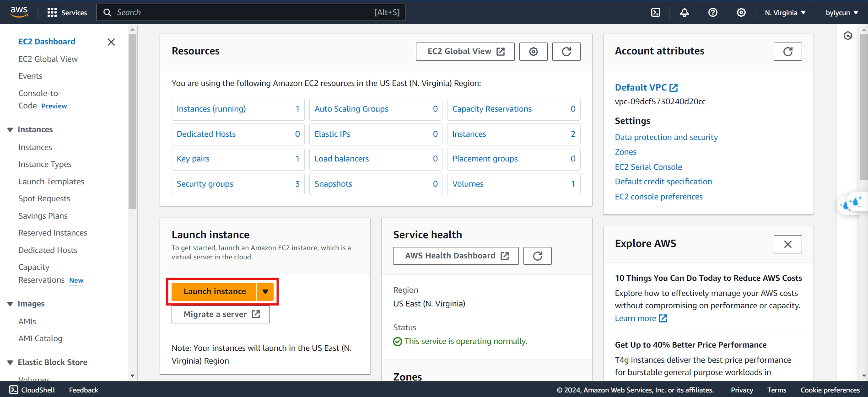The image size is (868, 397).
Task: Open Cookie preferences in footer
Action: [x=830, y=390]
